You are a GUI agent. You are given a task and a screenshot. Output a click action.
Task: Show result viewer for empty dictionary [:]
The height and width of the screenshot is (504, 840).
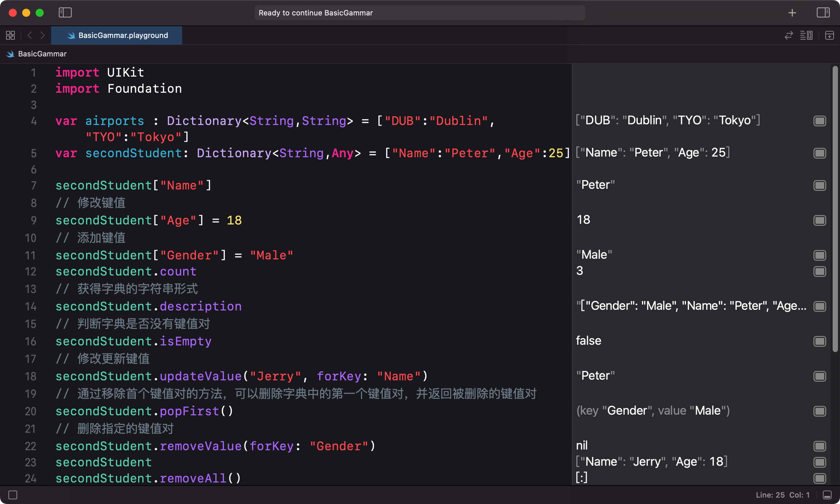tap(820, 478)
